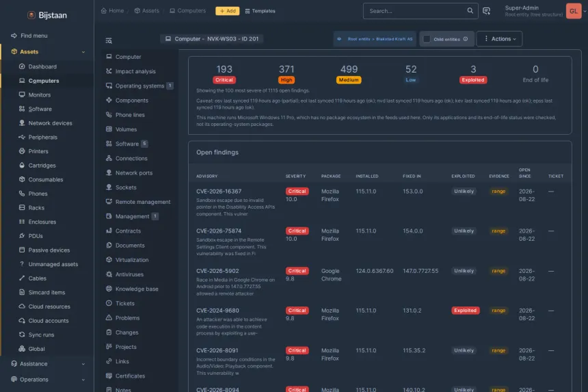Screen dimensions: 588x392
Task: Click the Global icon in sidebar
Action: coord(22,348)
